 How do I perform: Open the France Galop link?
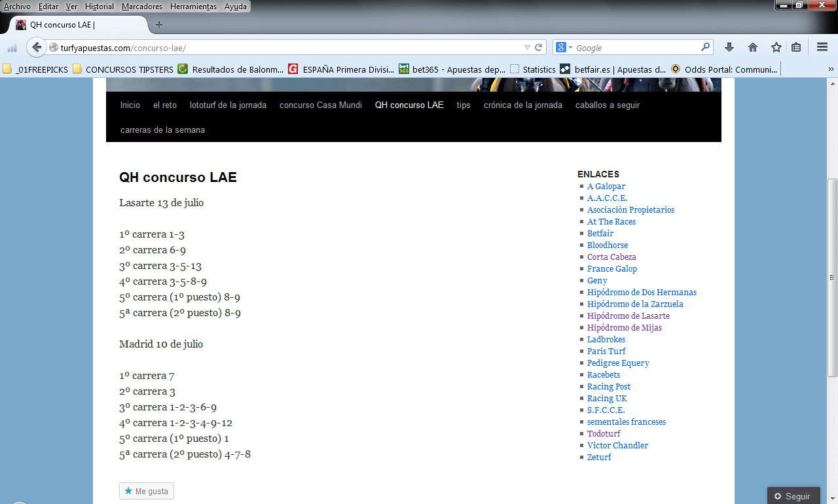pyautogui.click(x=612, y=269)
